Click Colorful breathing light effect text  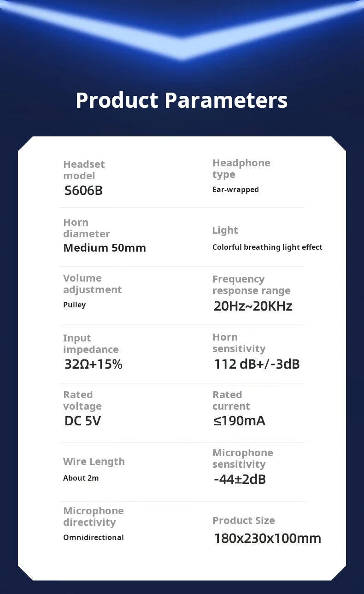(267, 247)
